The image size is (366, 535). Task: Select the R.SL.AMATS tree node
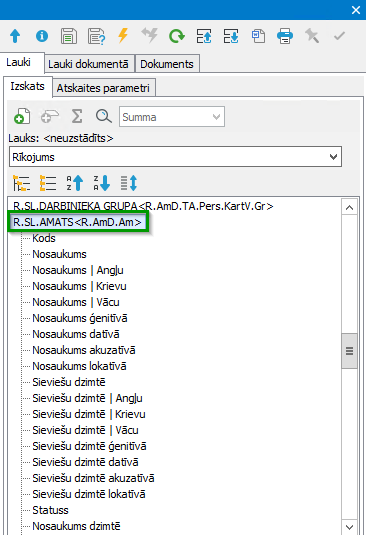tap(77, 222)
